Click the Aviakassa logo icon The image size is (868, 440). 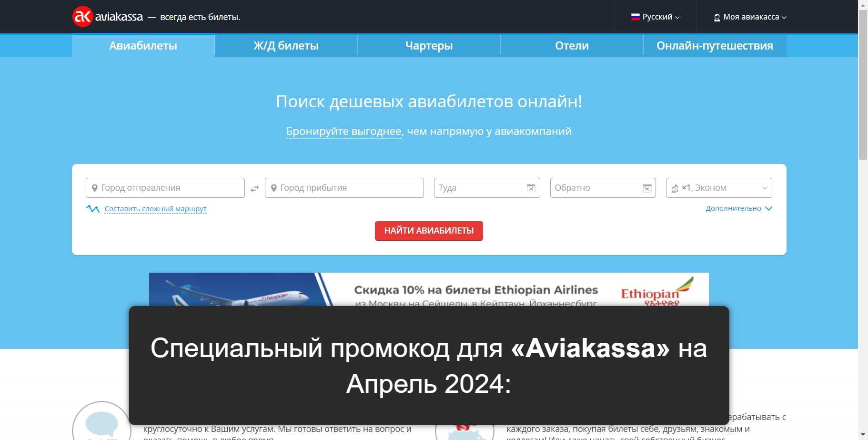point(82,17)
